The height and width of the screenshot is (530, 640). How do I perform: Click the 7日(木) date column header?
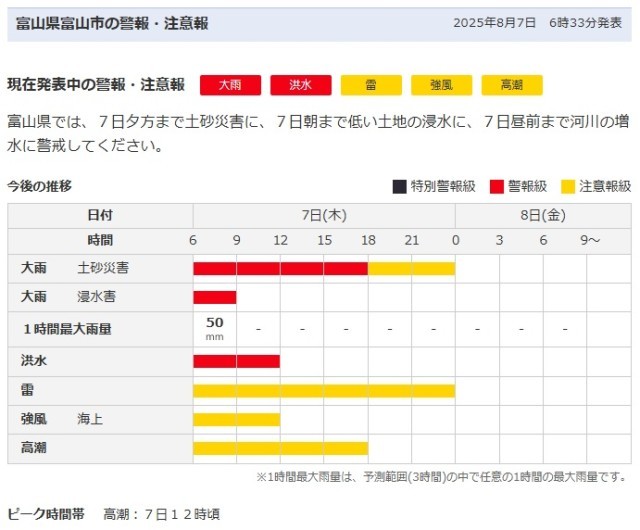click(323, 215)
